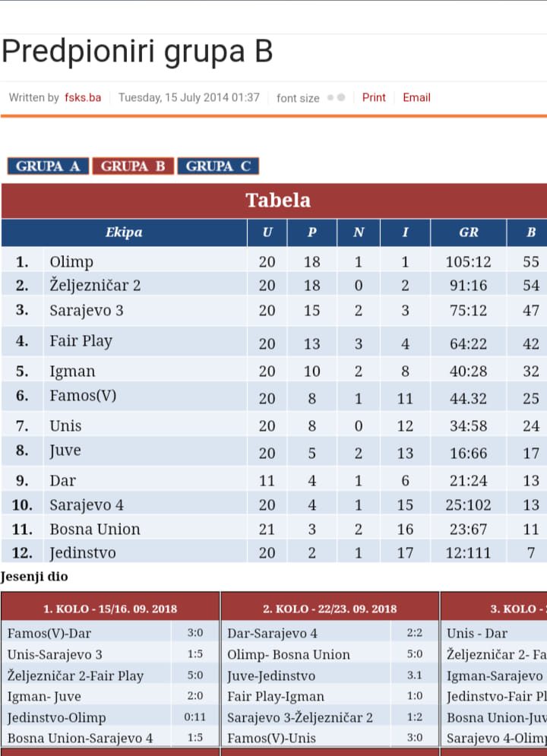This screenshot has height=756, width=547.
Task: Switch to the GRUPA C tab
Action: pyautogui.click(x=218, y=166)
